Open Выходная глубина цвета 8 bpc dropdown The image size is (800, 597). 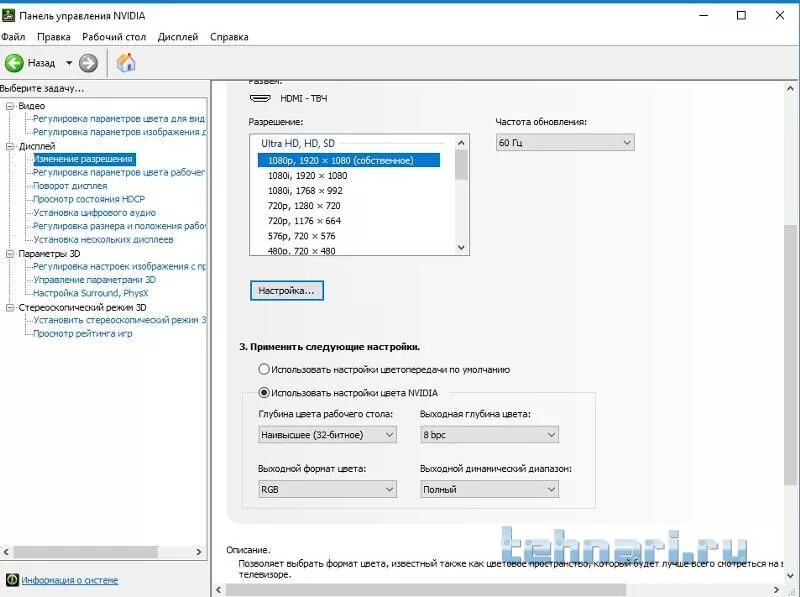coord(489,435)
